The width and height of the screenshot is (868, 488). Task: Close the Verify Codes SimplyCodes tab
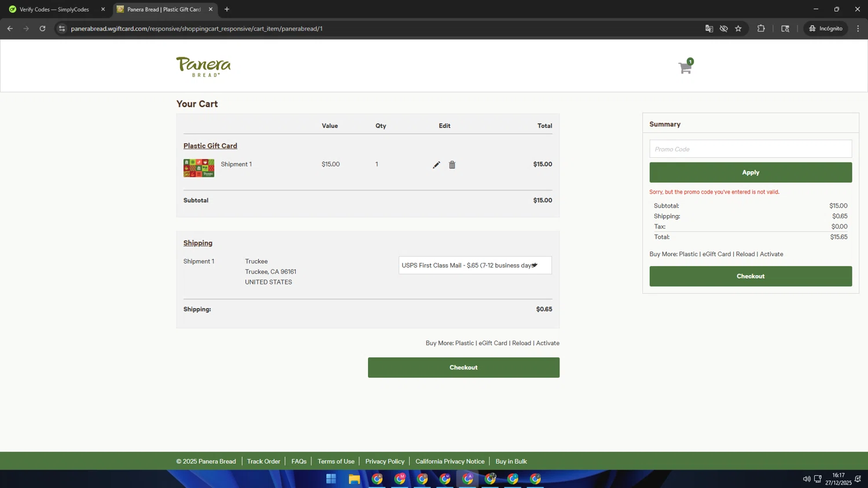pyautogui.click(x=103, y=9)
